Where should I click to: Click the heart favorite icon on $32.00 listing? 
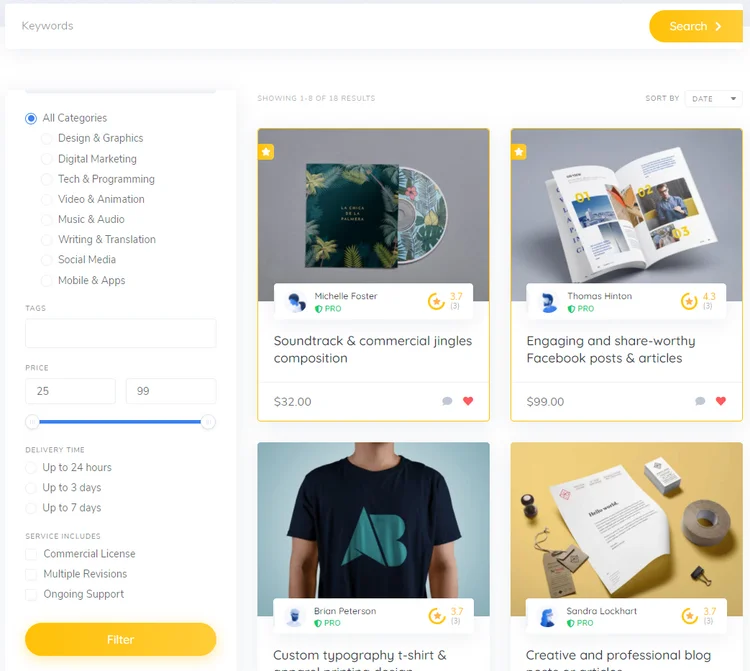click(468, 401)
